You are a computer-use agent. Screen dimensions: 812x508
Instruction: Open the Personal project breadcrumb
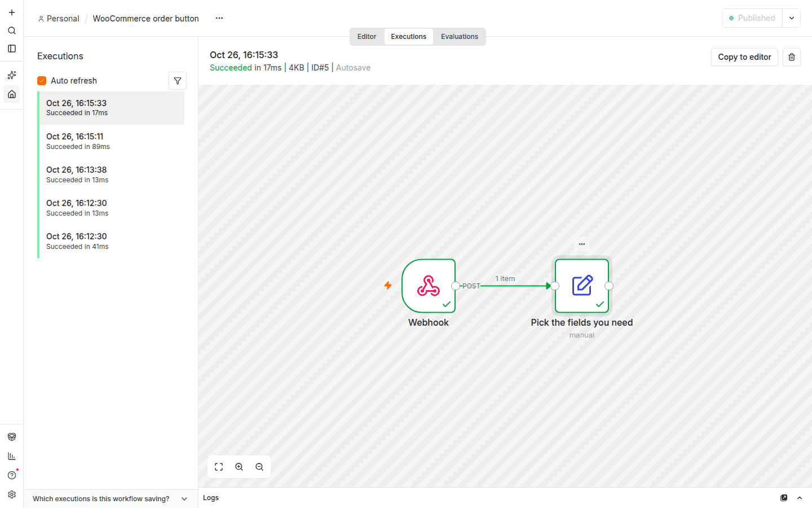(x=59, y=19)
